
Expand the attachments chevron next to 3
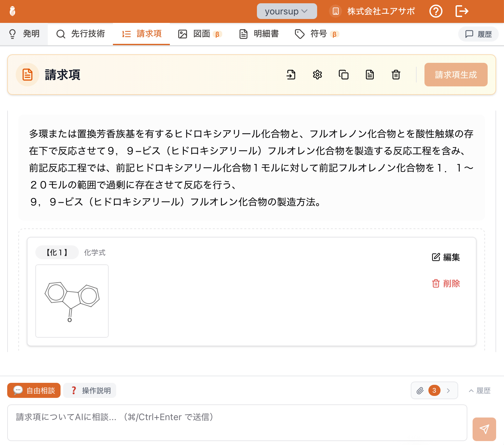[448, 390]
